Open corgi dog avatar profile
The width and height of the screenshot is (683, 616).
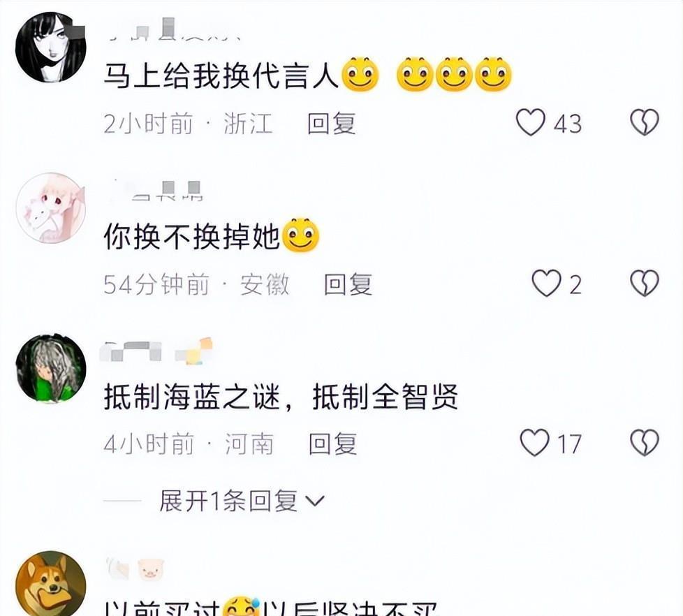[x=51, y=584]
